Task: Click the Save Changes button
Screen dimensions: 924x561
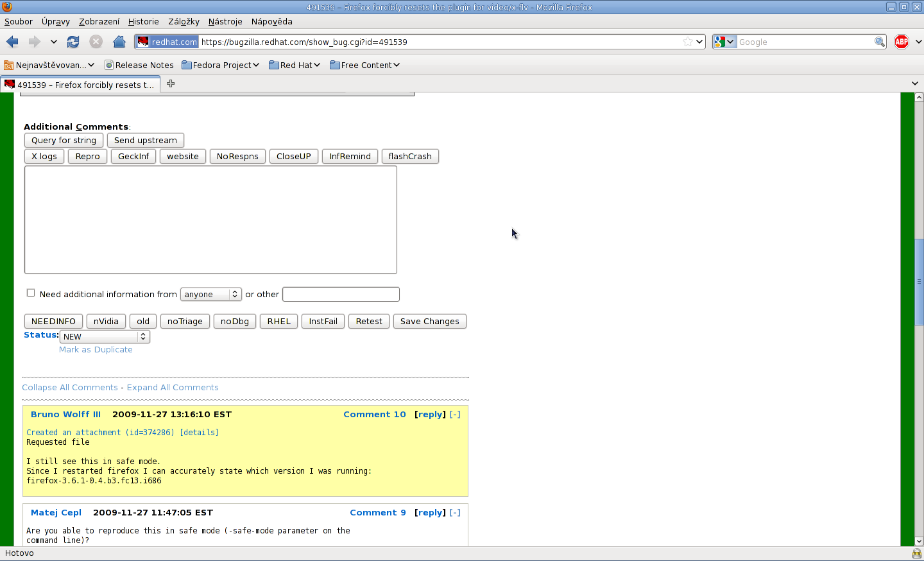Action: pyautogui.click(x=430, y=321)
